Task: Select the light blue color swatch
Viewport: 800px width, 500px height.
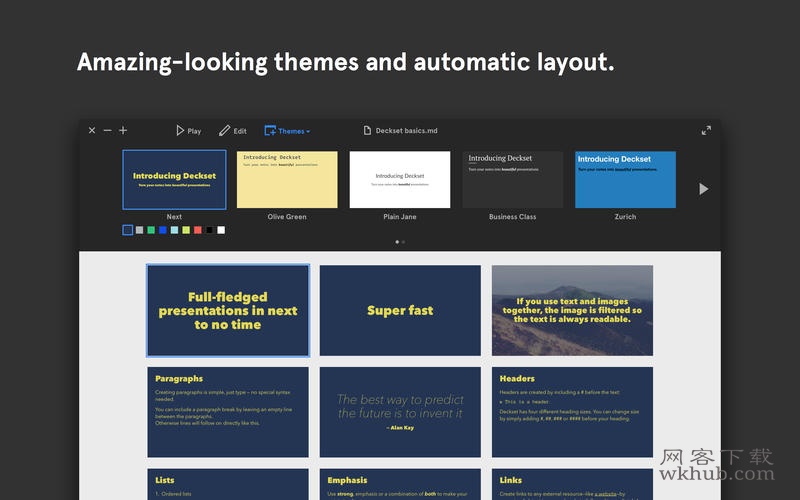Action: (174, 230)
